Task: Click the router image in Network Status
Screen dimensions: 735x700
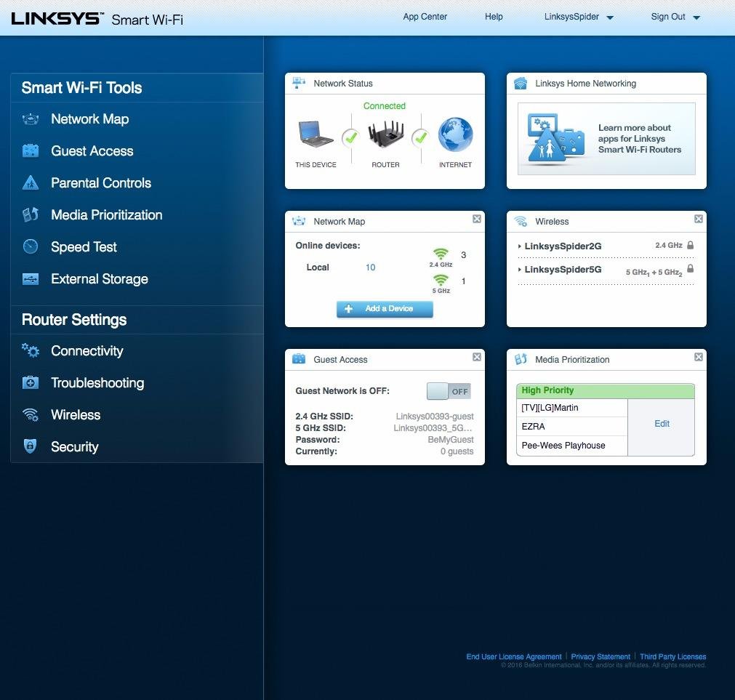Action: (x=385, y=134)
